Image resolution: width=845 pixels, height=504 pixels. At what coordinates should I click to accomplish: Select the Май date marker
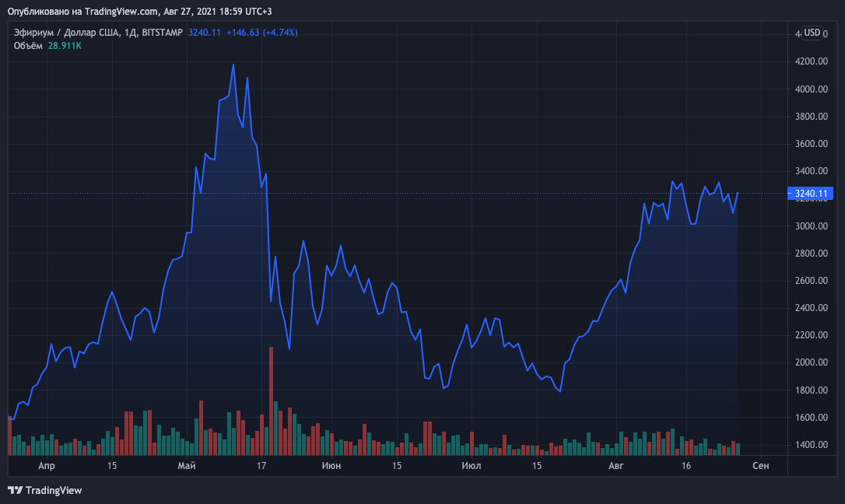pos(187,466)
